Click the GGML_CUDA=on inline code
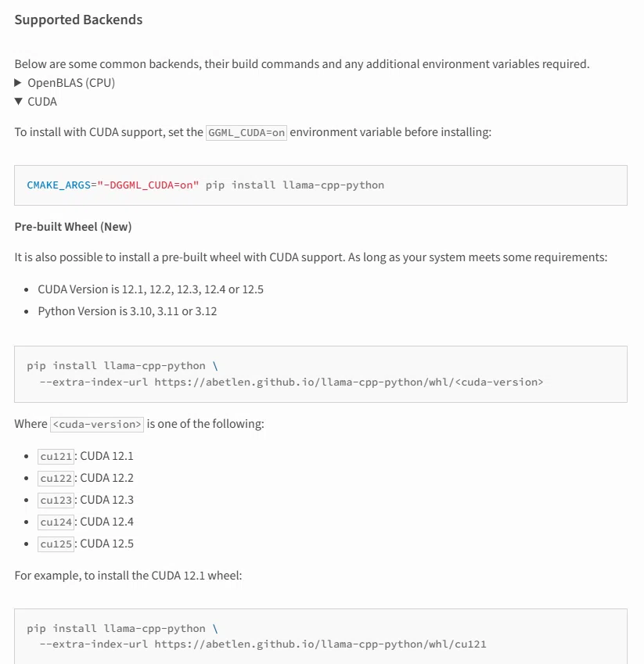Screen dimensions: 644x664 tap(246, 132)
